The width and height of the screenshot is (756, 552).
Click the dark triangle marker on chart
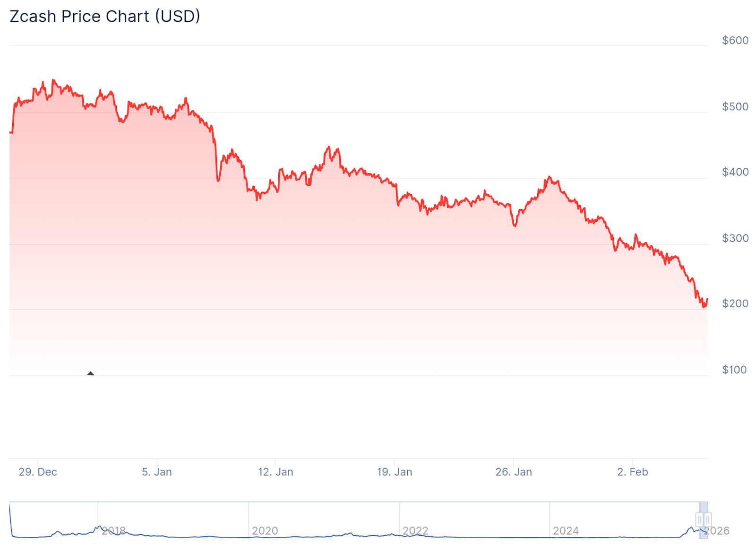[91, 374]
